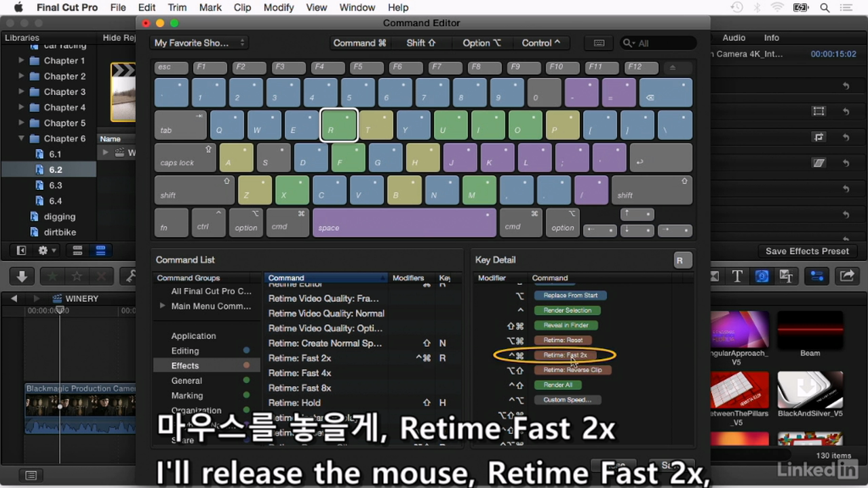Click the red reject X button

pos(102,277)
